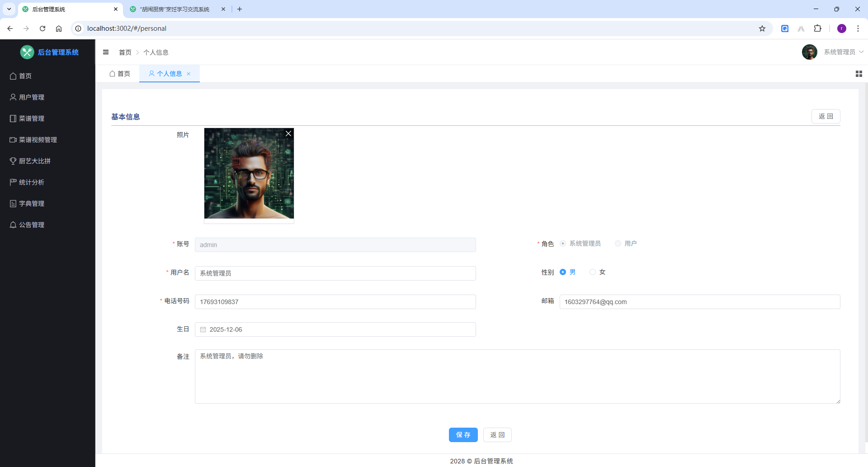Click the calendar icon in birthday field
868x467 pixels.
(x=203, y=329)
